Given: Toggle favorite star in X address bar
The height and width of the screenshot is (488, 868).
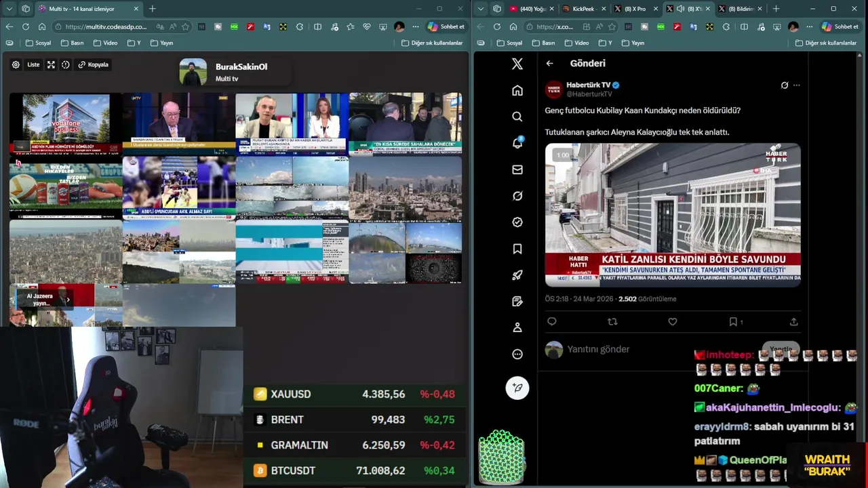Looking at the screenshot, I should pos(612,26).
